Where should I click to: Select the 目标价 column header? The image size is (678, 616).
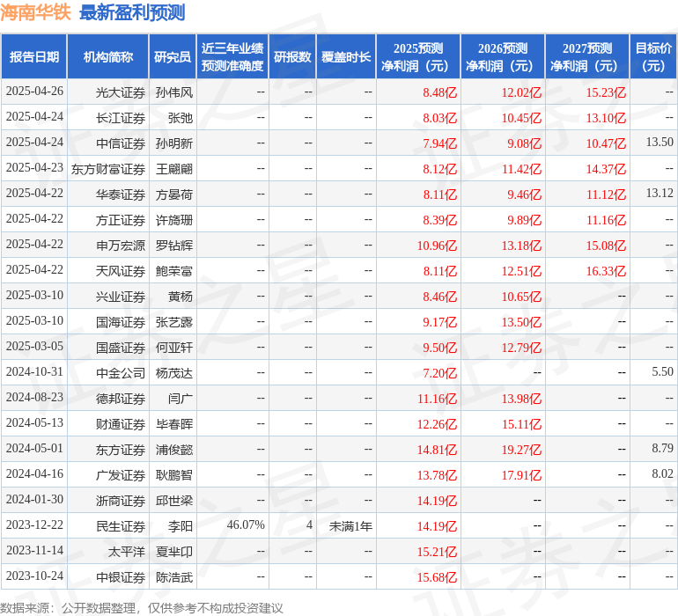(653, 57)
